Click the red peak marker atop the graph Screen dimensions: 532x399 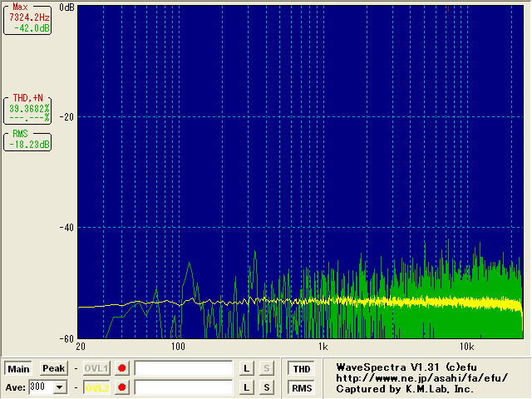coord(448,8)
